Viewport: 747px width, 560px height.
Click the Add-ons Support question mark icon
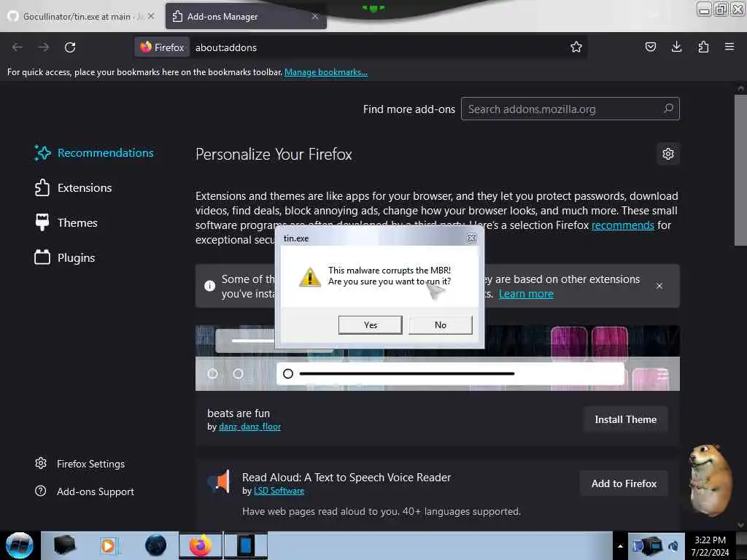point(41,491)
